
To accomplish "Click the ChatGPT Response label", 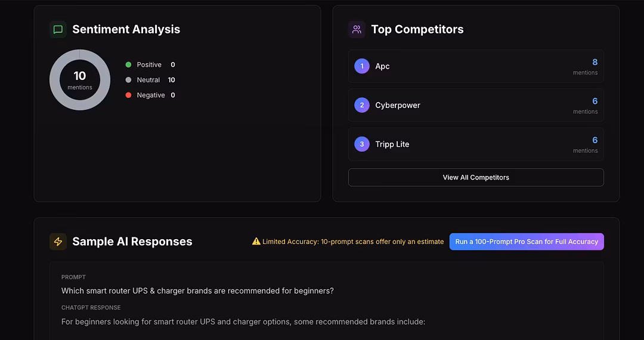I will tap(91, 308).
